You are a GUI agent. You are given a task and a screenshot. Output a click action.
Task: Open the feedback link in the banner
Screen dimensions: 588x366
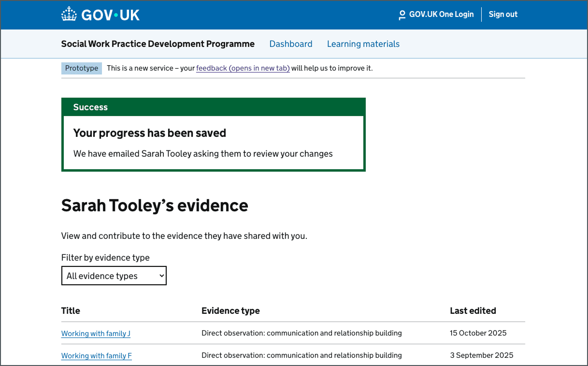243,68
